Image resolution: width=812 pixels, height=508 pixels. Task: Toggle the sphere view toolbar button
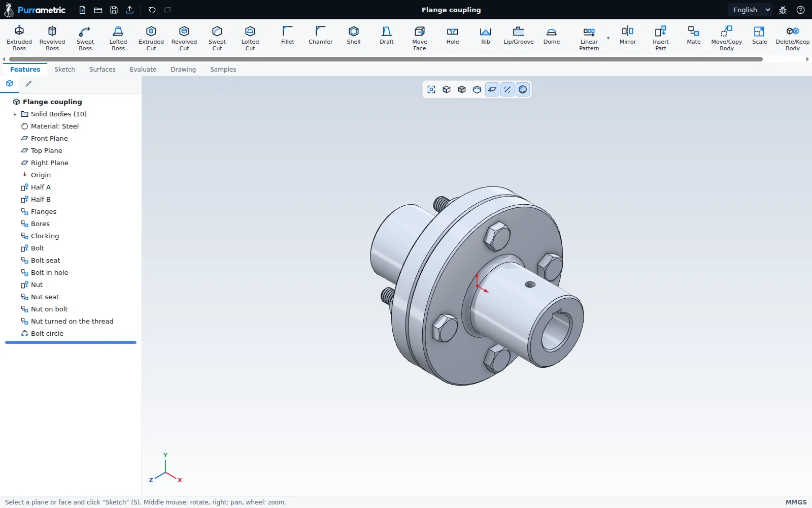point(523,89)
